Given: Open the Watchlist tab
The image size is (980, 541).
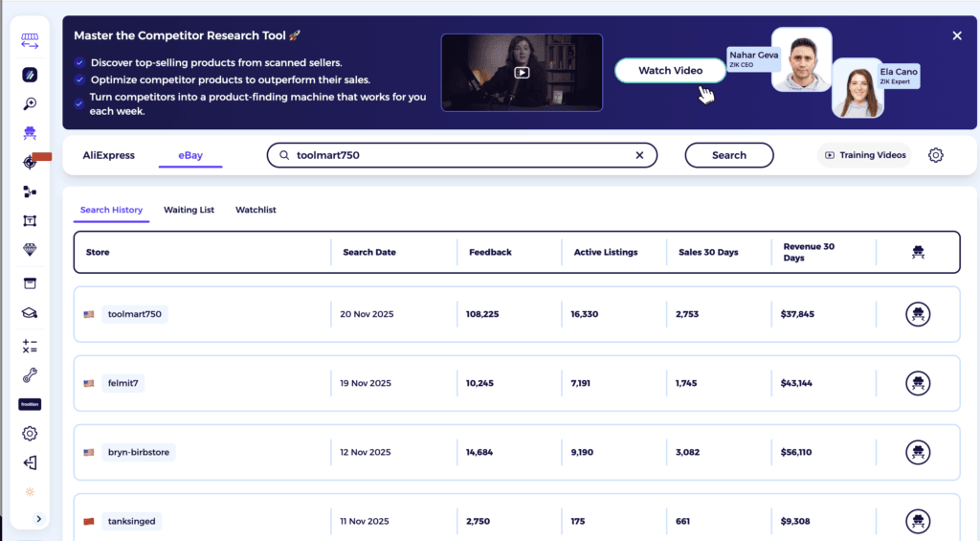Looking at the screenshot, I should [256, 210].
